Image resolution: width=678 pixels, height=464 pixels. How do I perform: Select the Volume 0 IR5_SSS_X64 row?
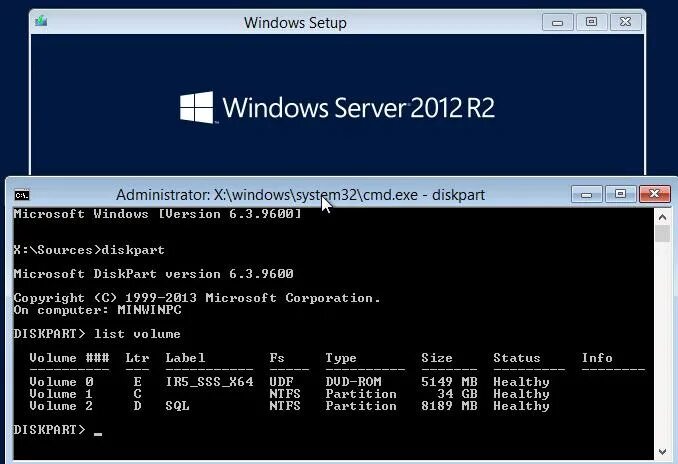(x=289, y=382)
